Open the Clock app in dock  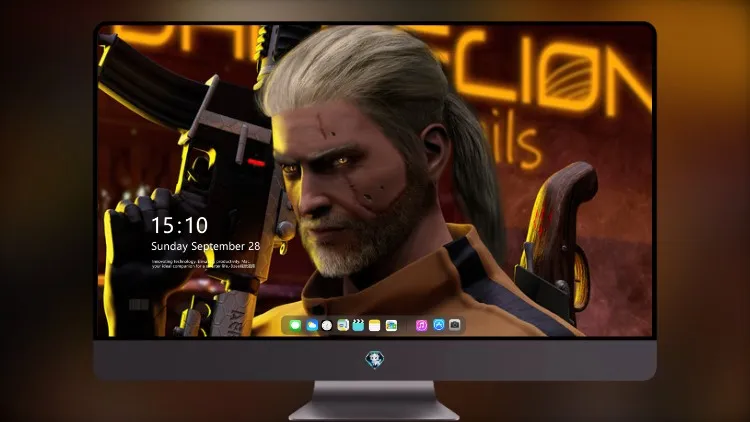(327, 325)
